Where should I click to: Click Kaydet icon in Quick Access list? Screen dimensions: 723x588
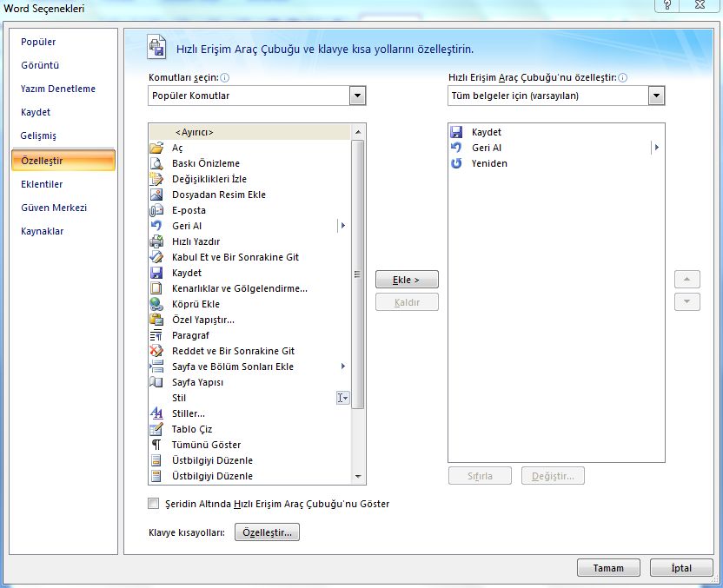pos(456,132)
